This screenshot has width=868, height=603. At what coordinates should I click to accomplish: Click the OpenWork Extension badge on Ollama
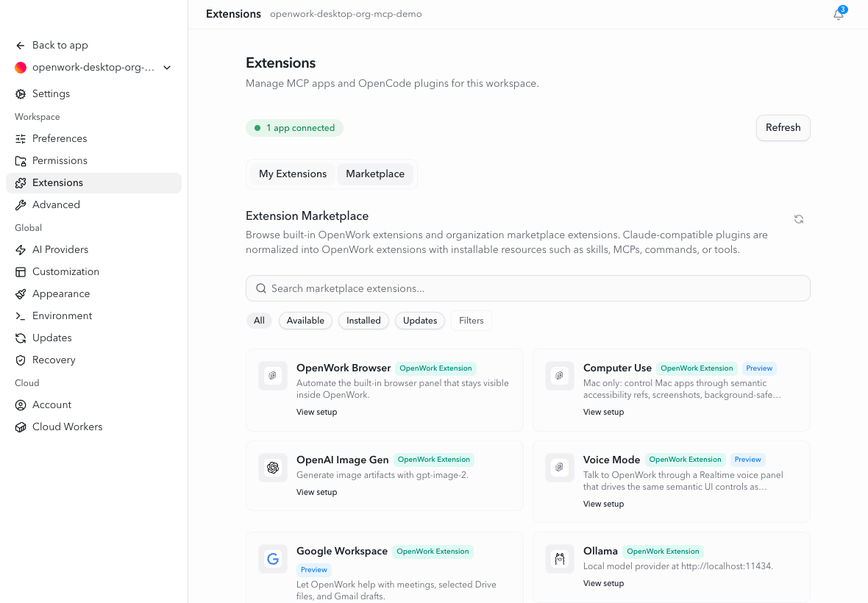[663, 552]
